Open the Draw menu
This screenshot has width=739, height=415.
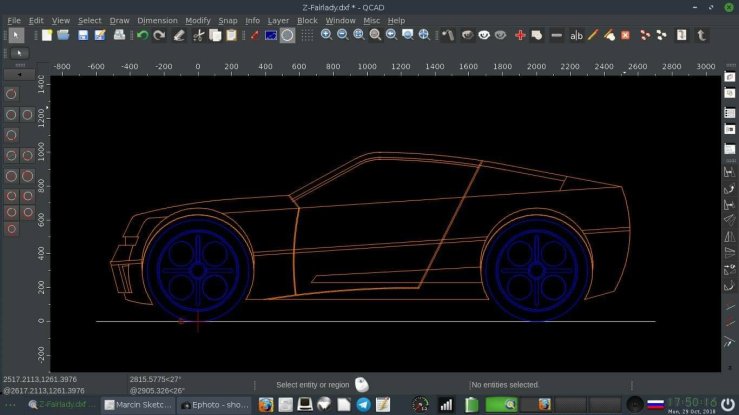[x=119, y=20]
